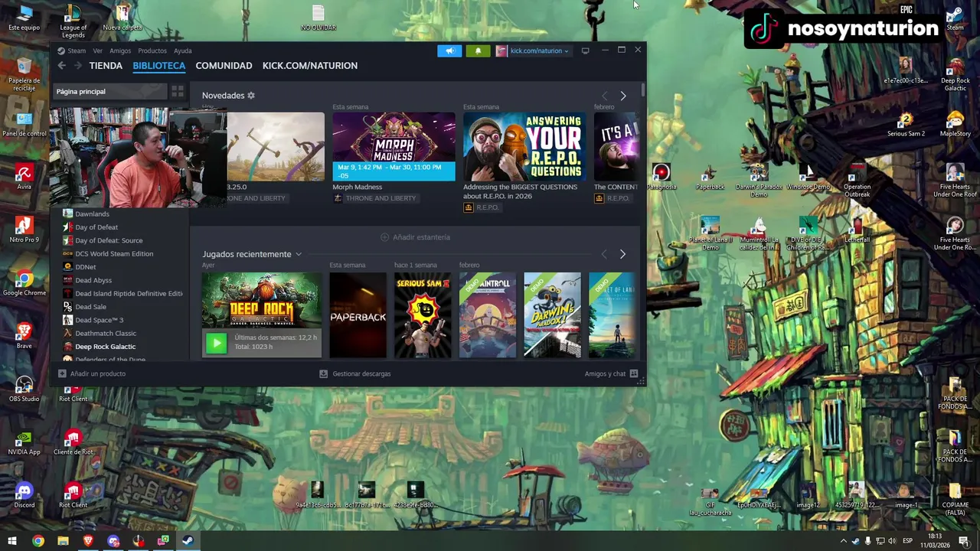Select Day of Defeat: Source in library list
The height and width of the screenshot is (551, 980).
pyautogui.click(x=109, y=240)
